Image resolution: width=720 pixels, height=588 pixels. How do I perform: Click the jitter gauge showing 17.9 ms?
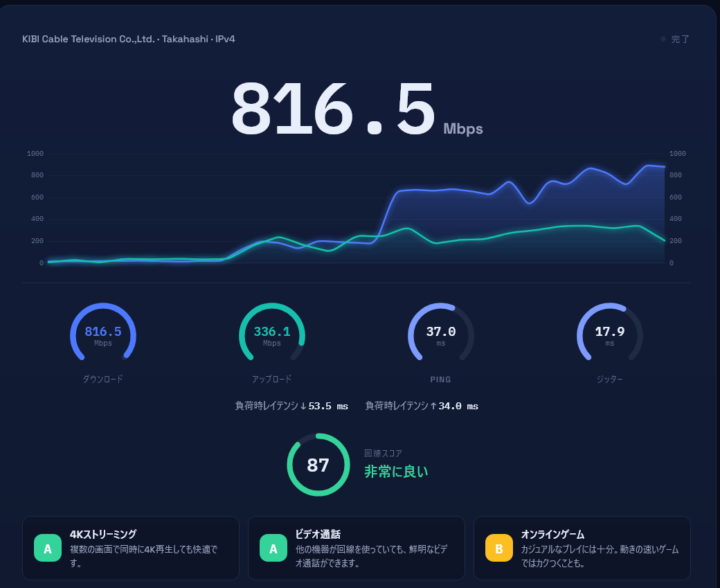610,332
